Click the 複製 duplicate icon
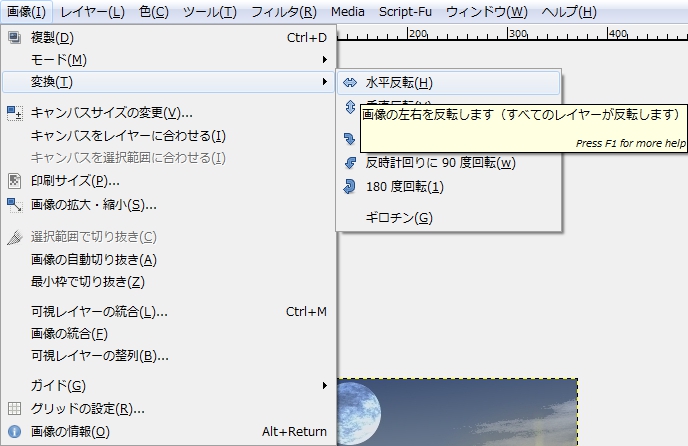This screenshot has height=446, width=688. [14, 37]
